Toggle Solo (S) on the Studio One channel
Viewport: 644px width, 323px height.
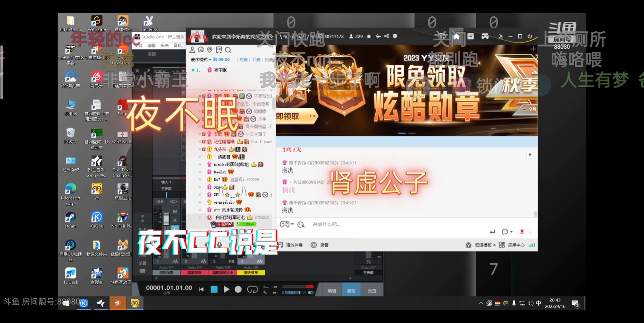click(175, 220)
